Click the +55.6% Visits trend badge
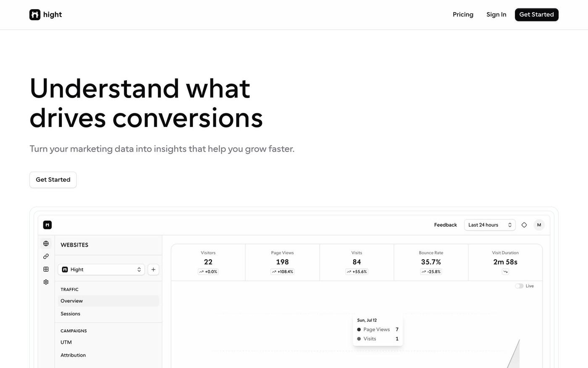 (357, 272)
